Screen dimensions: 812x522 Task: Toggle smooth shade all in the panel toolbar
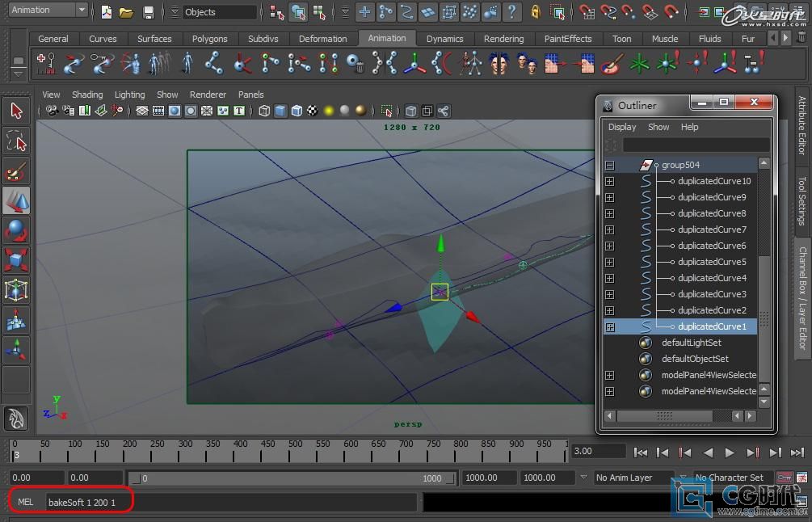coord(280,111)
